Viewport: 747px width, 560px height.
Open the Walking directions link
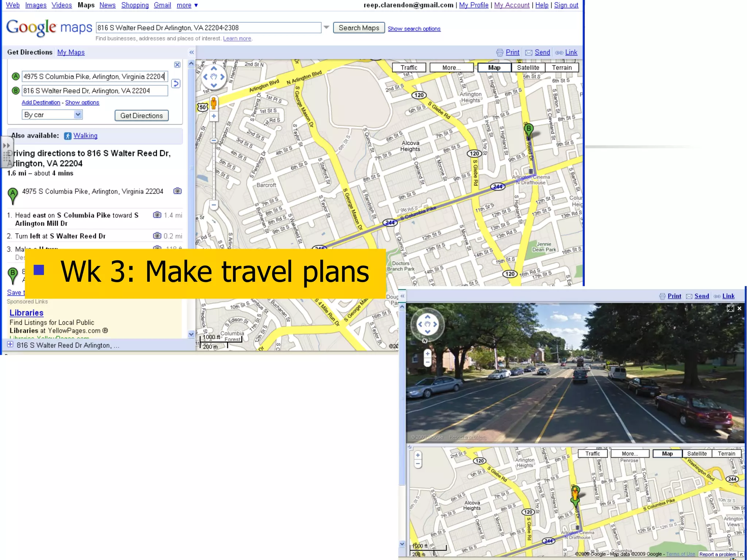(x=85, y=136)
